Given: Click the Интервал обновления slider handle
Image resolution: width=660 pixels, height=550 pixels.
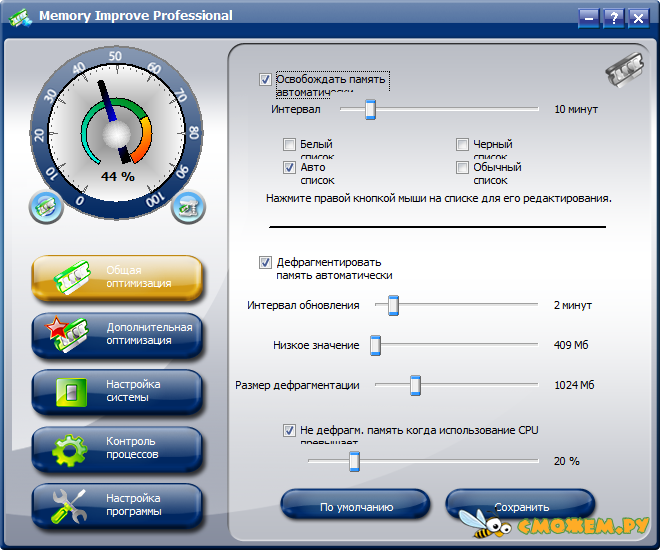Looking at the screenshot, I should coord(393,305).
